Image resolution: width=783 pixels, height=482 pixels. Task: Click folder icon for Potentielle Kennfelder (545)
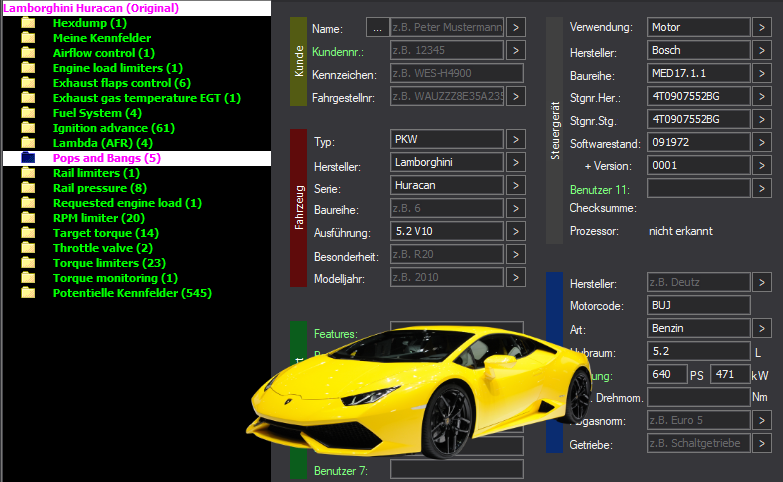pyautogui.click(x=28, y=293)
